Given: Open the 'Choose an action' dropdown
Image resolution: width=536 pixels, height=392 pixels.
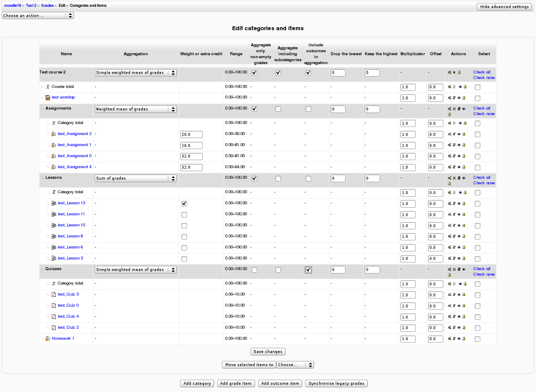Looking at the screenshot, I should point(38,16).
